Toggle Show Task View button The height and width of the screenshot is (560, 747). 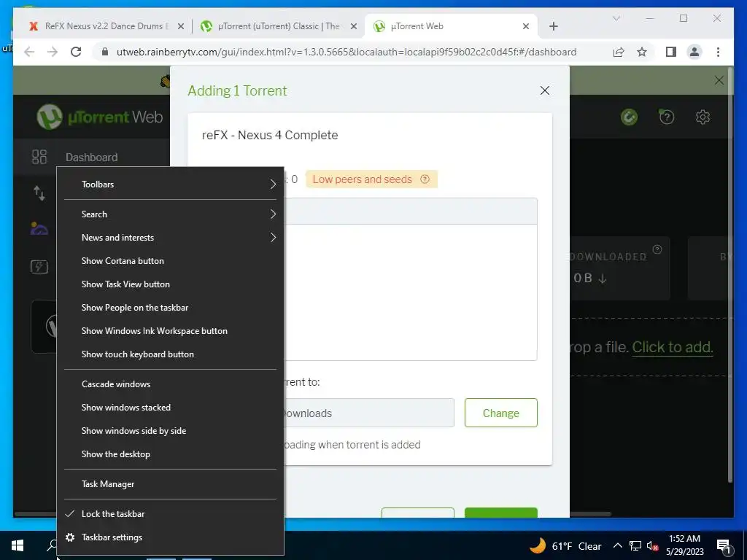click(x=170, y=284)
